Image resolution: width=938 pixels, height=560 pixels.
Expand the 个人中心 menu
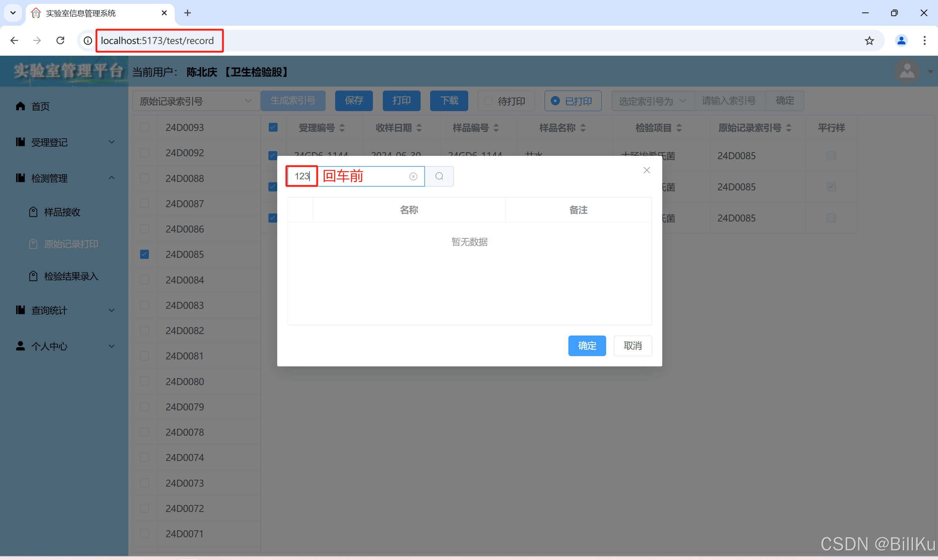pos(64,346)
